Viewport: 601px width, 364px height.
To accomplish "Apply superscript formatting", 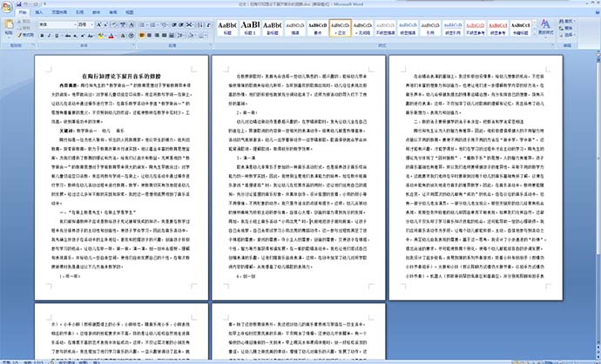I will [x=83, y=36].
